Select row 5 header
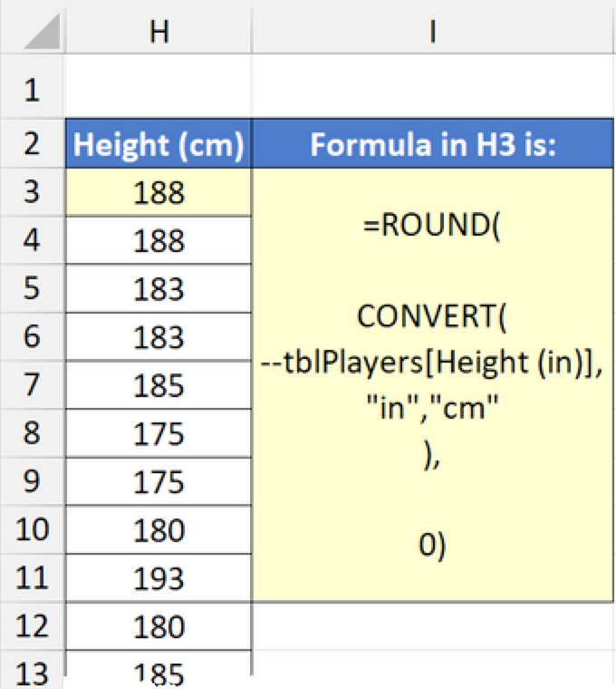This screenshot has height=689, width=616. [x=33, y=289]
